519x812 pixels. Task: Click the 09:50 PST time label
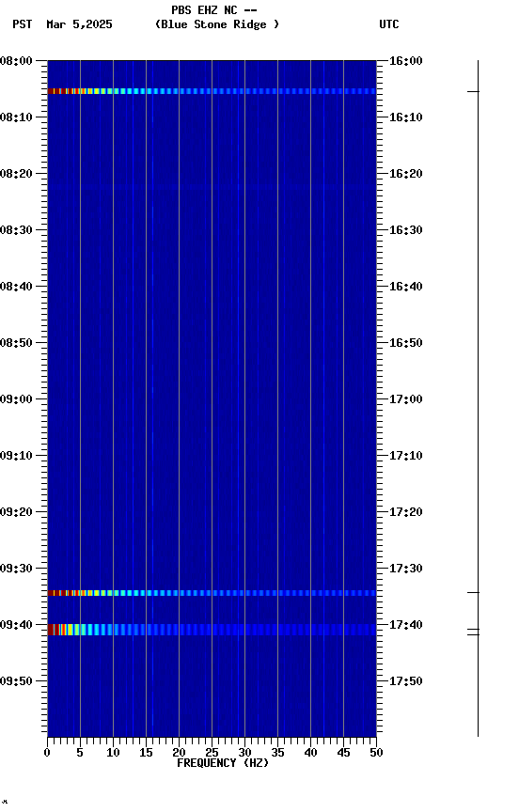click(x=16, y=681)
